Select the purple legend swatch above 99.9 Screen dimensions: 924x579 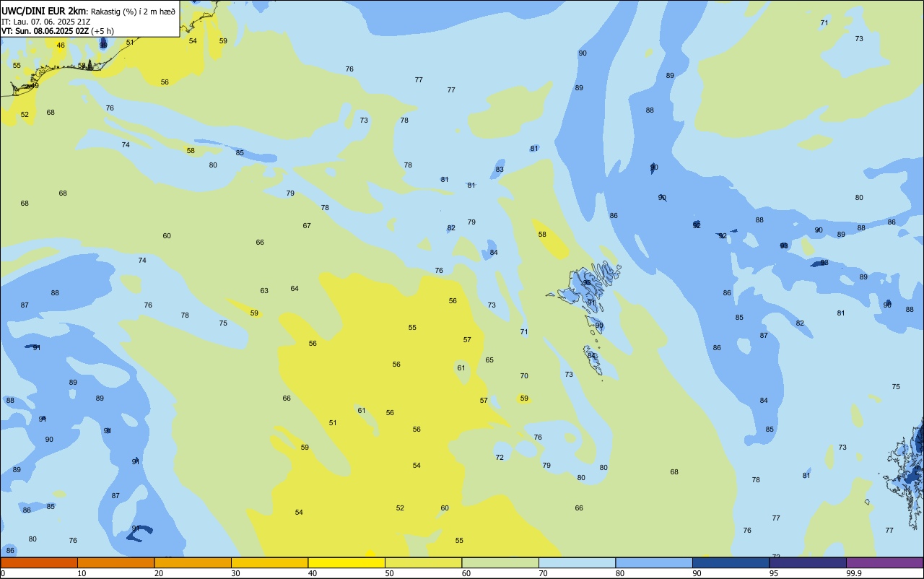click(884, 562)
